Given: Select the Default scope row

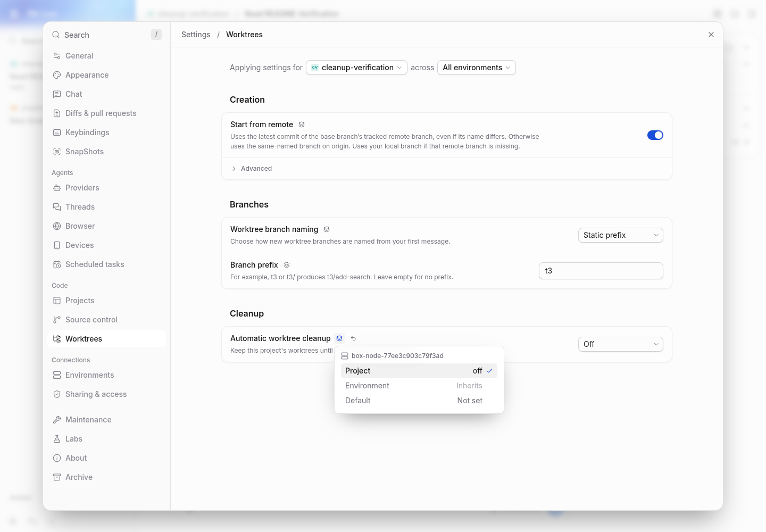Looking at the screenshot, I should (x=419, y=401).
